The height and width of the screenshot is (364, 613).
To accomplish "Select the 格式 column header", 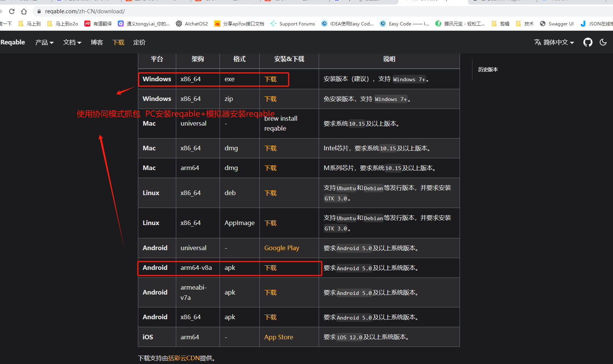I will [x=240, y=59].
